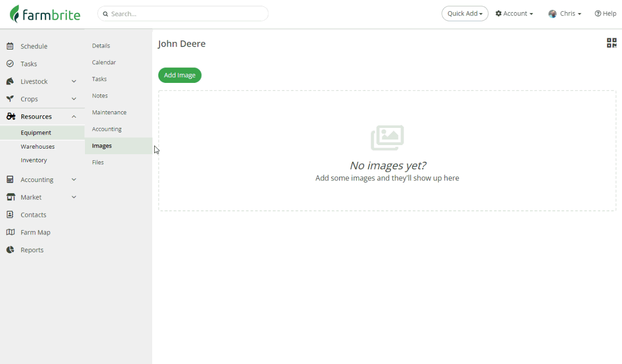Click the Contacts address book icon
622x364 pixels.
pyautogui.click(x=10, y=215)
